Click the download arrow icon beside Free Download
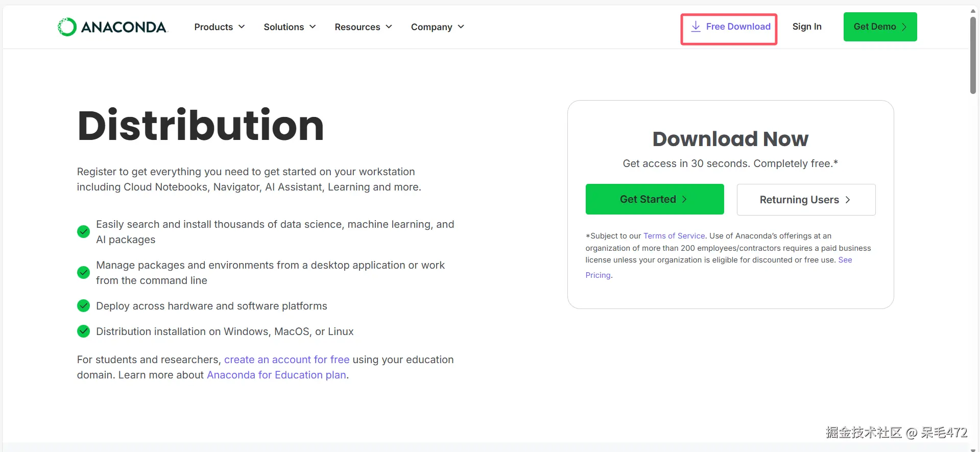 pyautogui.click(x=696, y=27)
